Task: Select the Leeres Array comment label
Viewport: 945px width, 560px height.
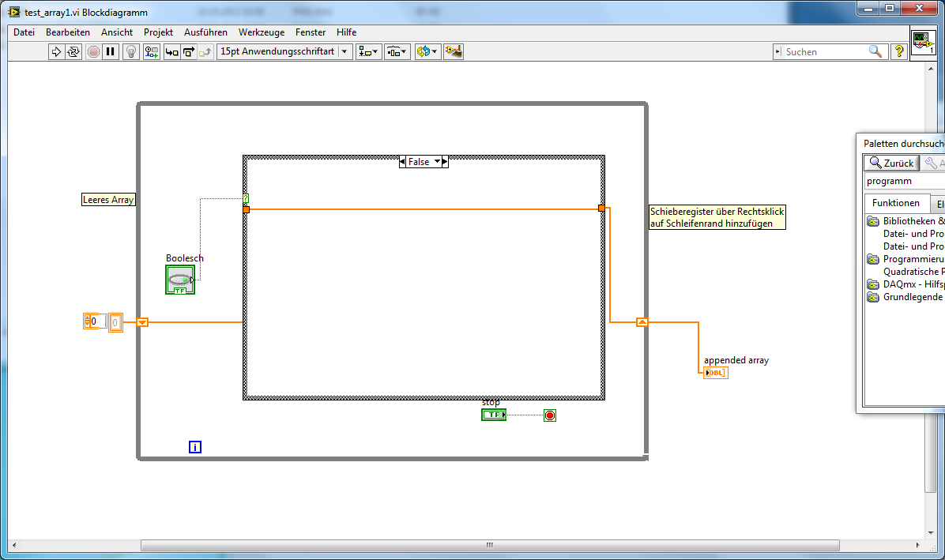Action: (108, 199)
